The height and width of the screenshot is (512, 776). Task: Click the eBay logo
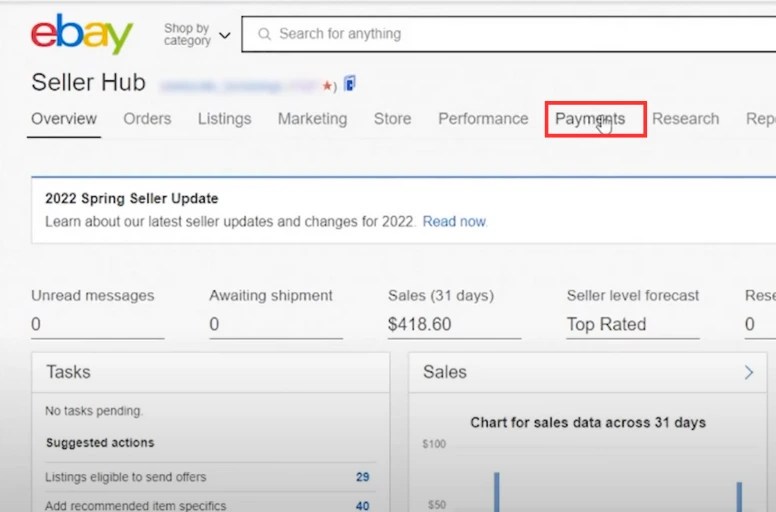[82, 34]
